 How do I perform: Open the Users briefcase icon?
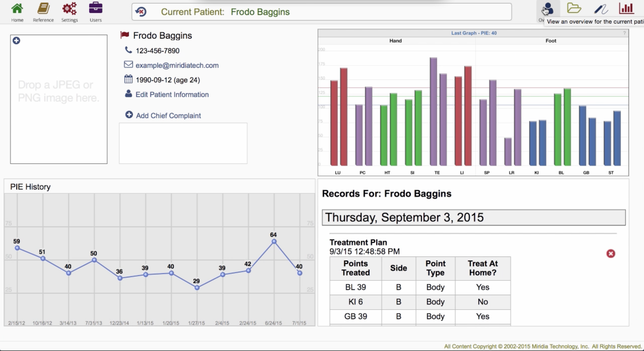[96, 8]
